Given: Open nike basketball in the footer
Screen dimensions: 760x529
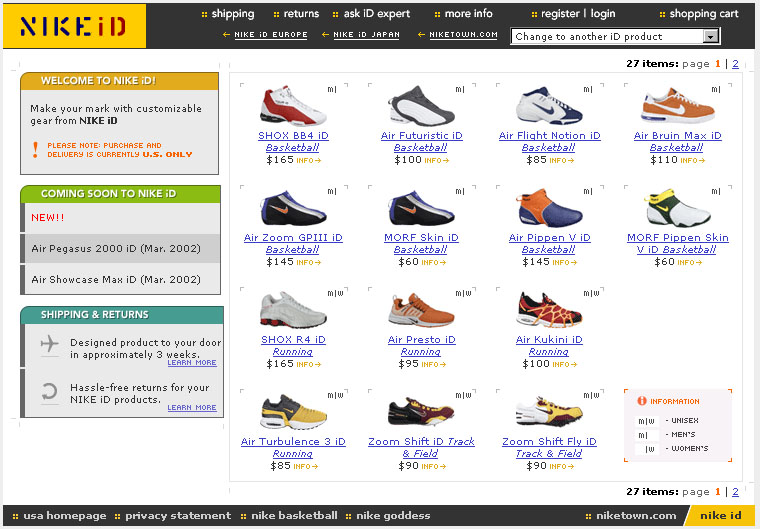Looking at the screenshot, I should [294, 516].
